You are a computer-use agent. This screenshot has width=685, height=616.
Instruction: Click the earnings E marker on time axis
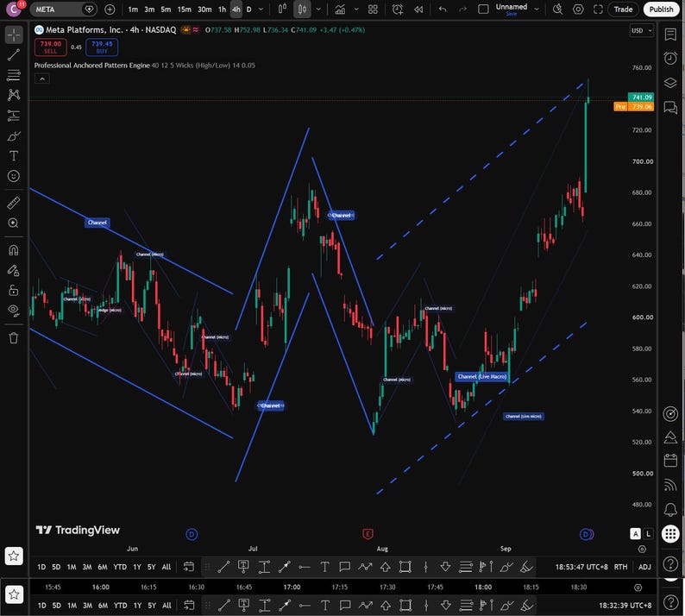tap(368, 533)
